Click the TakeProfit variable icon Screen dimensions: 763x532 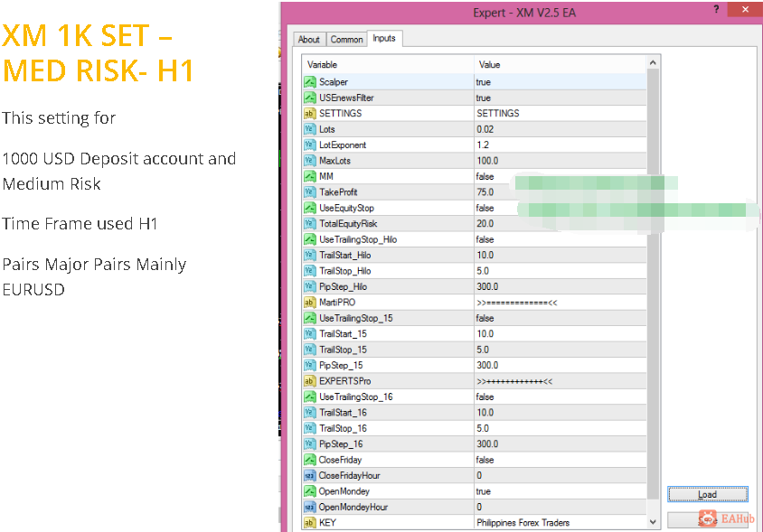coord(309,192)
